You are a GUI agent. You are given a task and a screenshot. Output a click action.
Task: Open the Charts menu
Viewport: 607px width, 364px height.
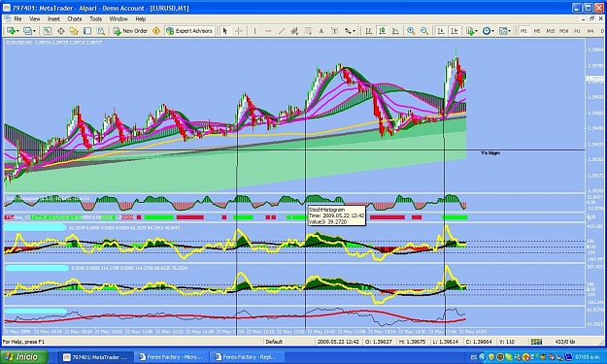(75, 19)
